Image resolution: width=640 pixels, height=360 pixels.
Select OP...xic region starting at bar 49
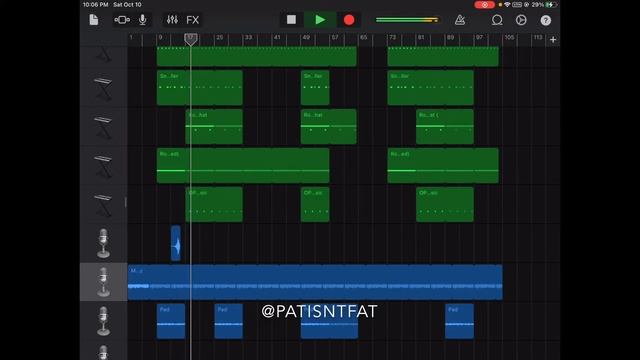pyautogui.click(x=315, y=204)
